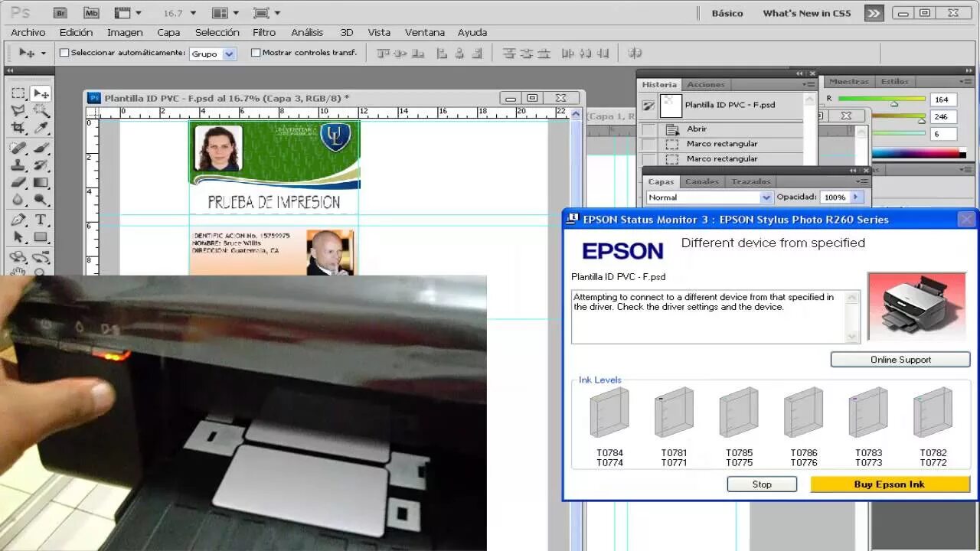Image resolution: width=980 pixels, height=551 pixels.
Task: Switch to the Trazados tab
Action: click(750, 181)
